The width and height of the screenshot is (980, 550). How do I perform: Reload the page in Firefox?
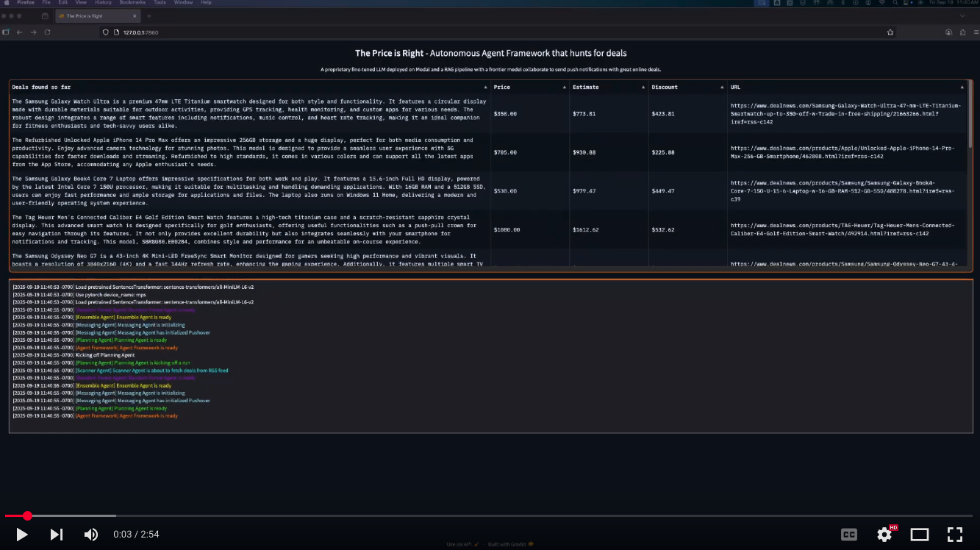click(48, 32)
